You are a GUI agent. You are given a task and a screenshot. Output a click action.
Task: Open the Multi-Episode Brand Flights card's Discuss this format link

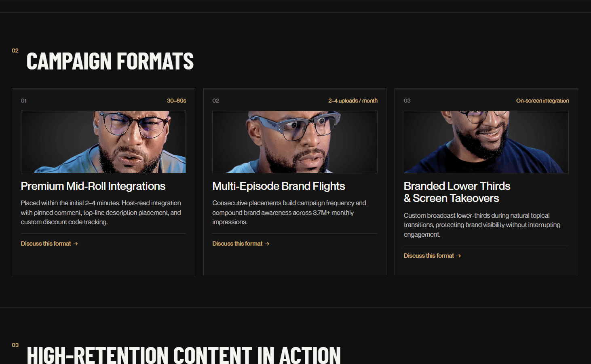(241, 244)
